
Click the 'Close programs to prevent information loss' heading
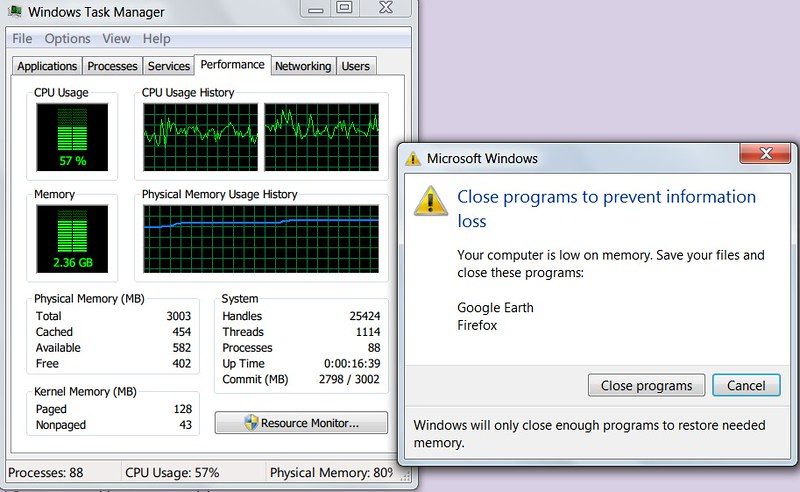606,209
